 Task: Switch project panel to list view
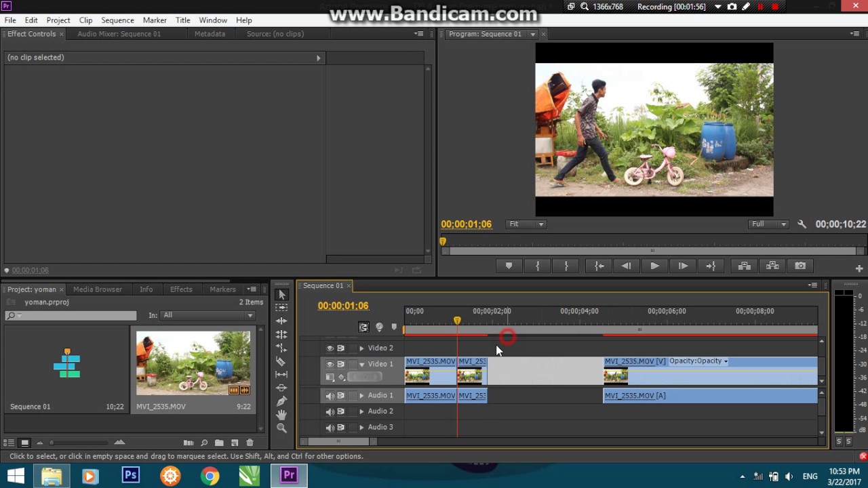tap(9, 443)
